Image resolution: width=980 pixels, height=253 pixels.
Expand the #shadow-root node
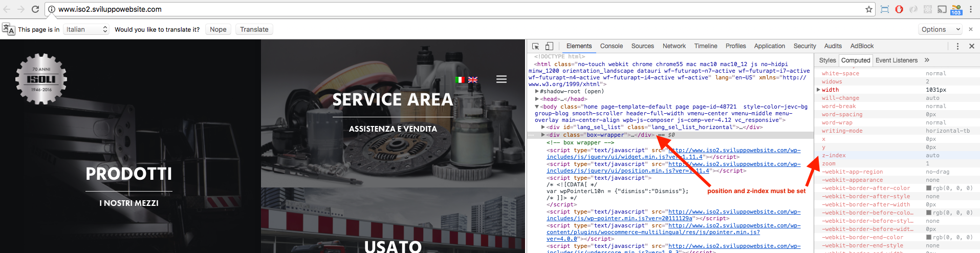[x=537, y=91]
